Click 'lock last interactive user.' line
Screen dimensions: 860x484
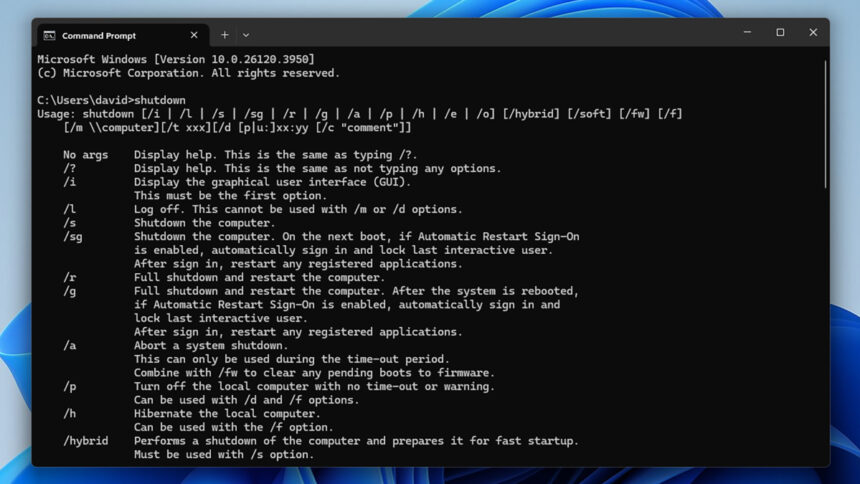pyautogui.click(x=221, y=318)
